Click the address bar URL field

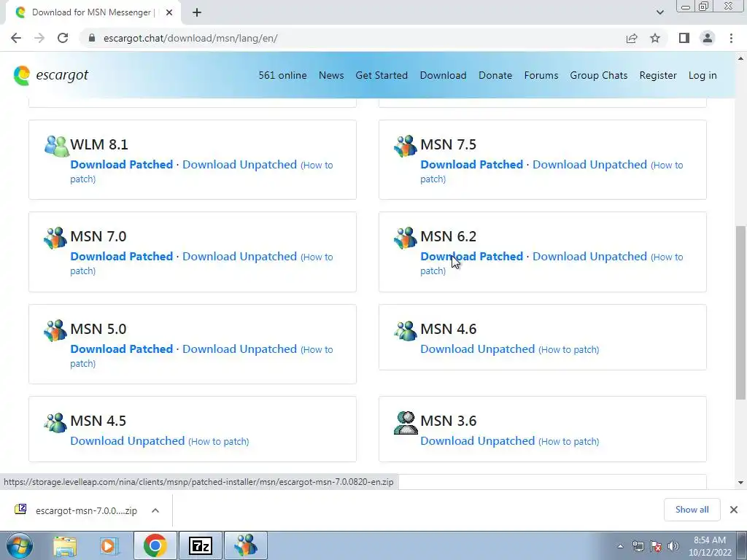352,38
